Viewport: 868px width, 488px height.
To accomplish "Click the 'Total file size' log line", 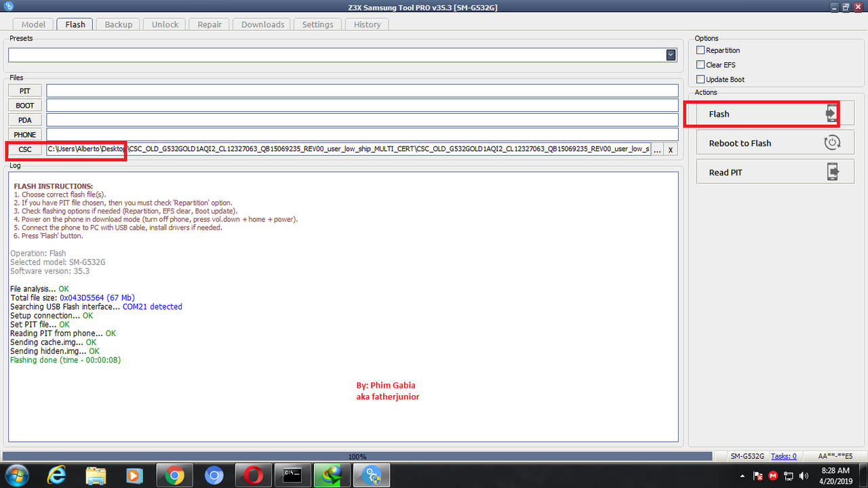I will pos(73,298).
